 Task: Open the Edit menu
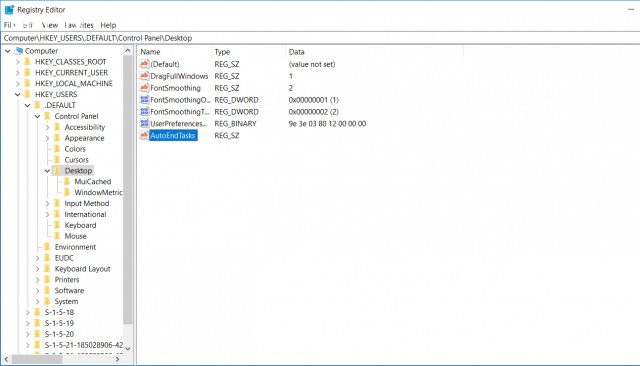coord(27,25)
